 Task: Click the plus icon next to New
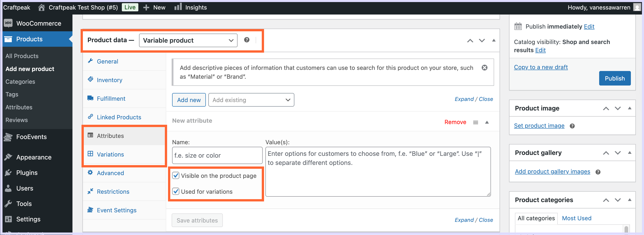tap(146, 7)
